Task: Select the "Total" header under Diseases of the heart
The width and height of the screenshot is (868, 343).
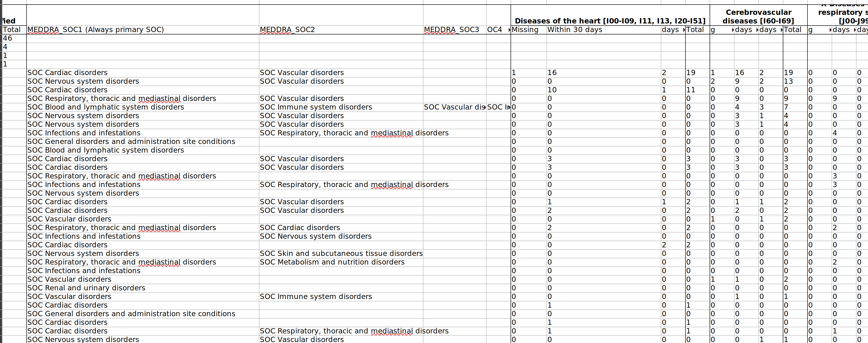Action: click(x=697, y=30)
